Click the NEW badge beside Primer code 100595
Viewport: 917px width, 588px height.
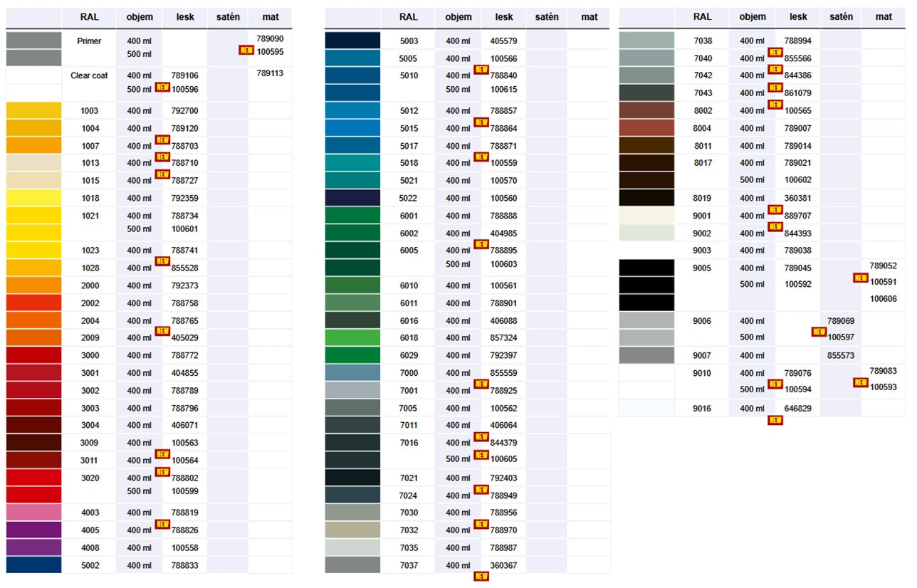[x=246, y=51]
